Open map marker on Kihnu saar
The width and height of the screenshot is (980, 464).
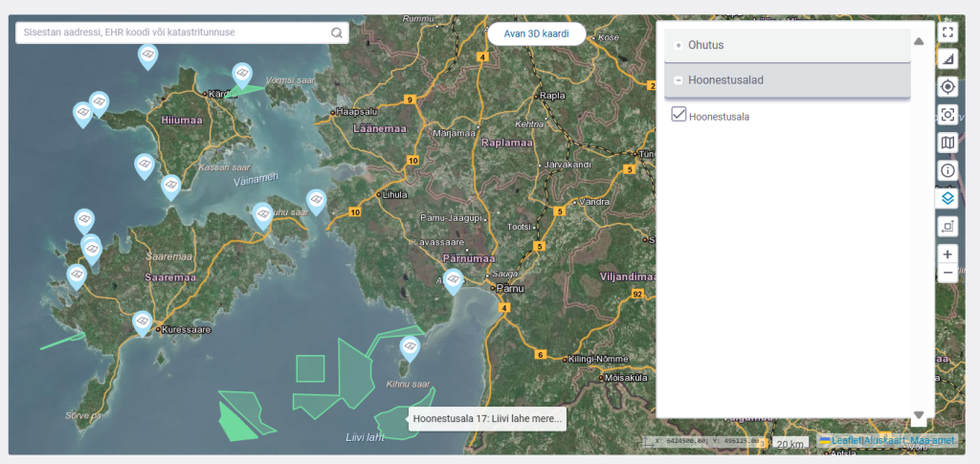[x=410, y=349]
